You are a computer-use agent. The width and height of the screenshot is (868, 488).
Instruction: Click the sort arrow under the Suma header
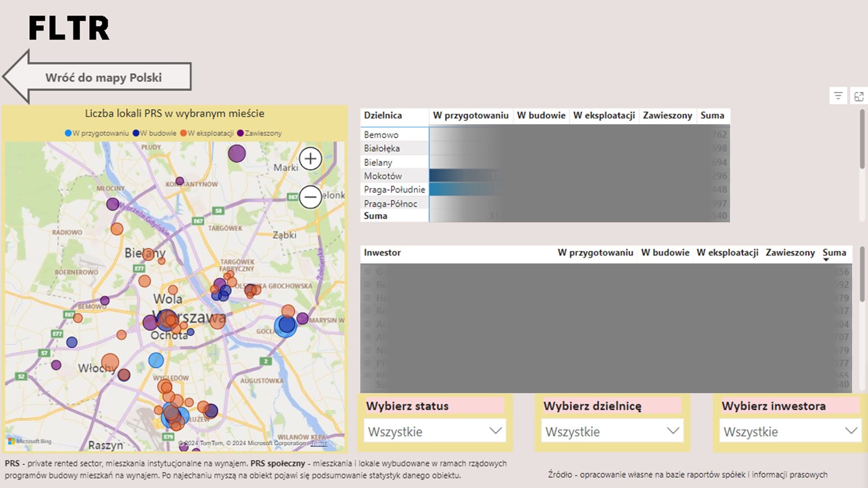pyautogui.click(x=826, y=260)
